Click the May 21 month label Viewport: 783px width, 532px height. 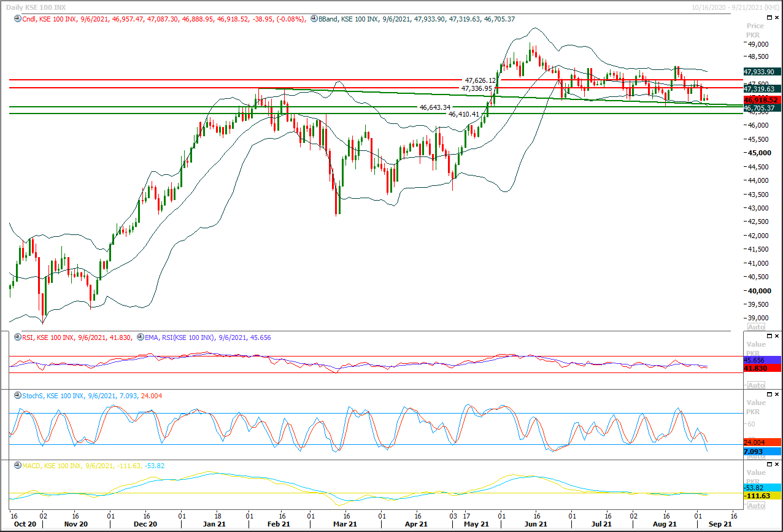[476, 525]
